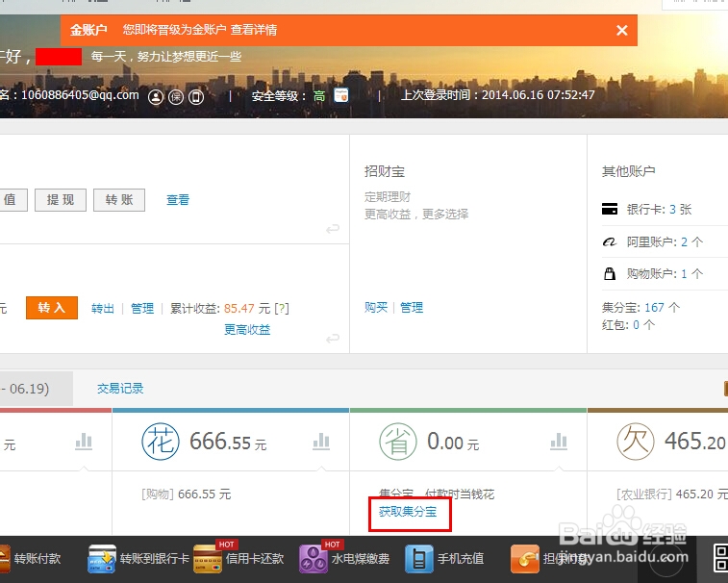Open 信用卡还款 in the bottom bar

238,557
